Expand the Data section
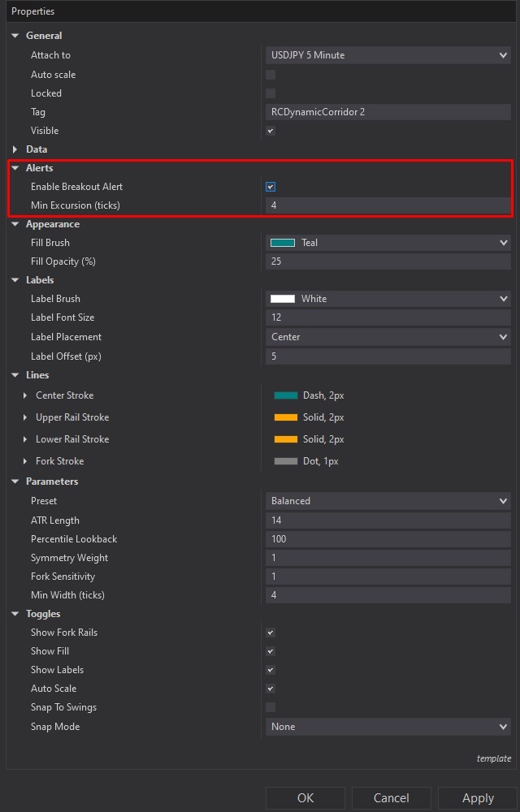 [14, 149]
